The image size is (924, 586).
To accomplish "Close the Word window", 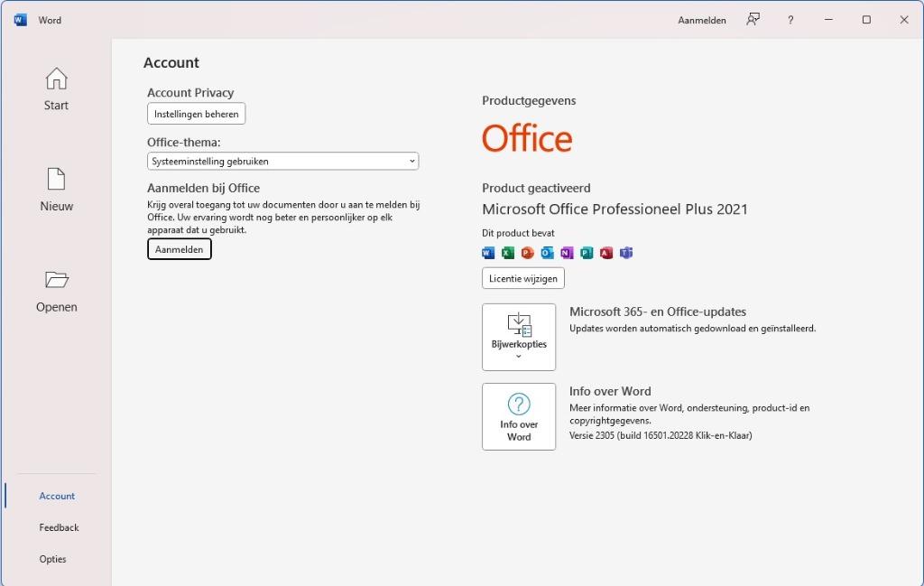I will click(904, 20).
